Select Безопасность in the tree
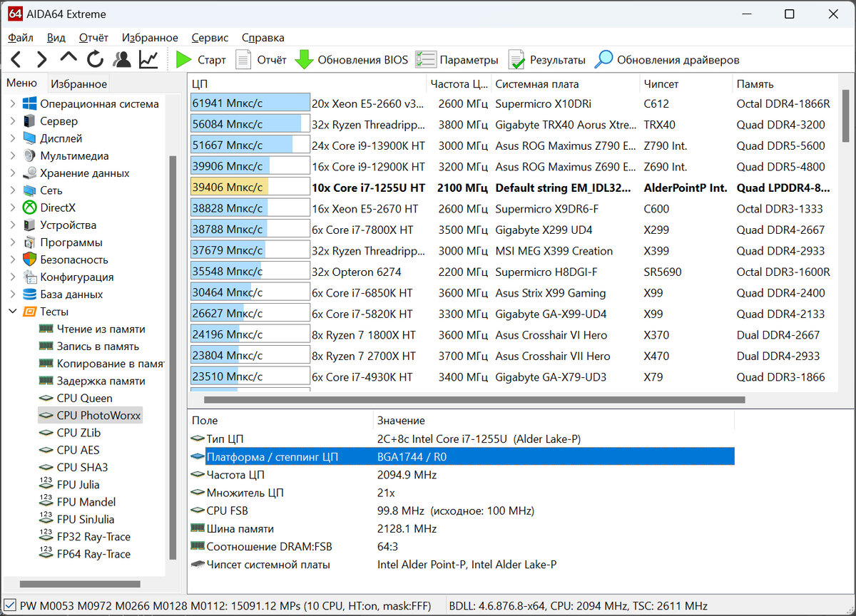This screenshot has height=616, width=856. pos(74,260)
